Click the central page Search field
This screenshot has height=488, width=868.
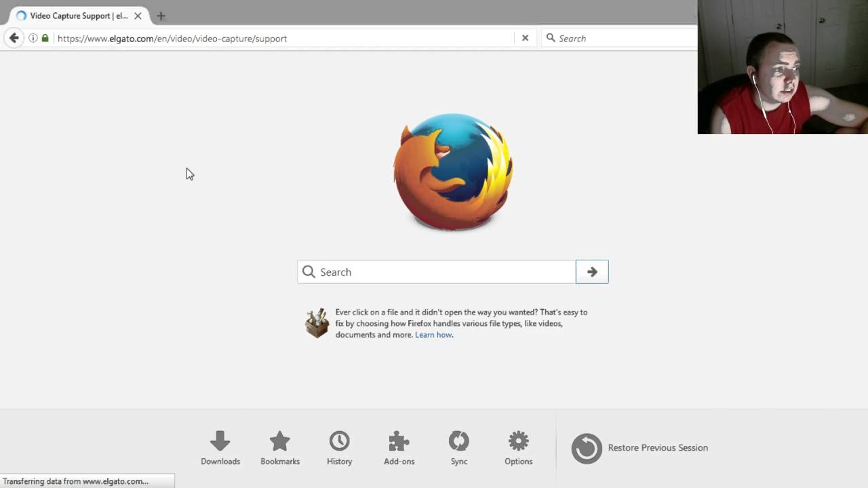437,272
